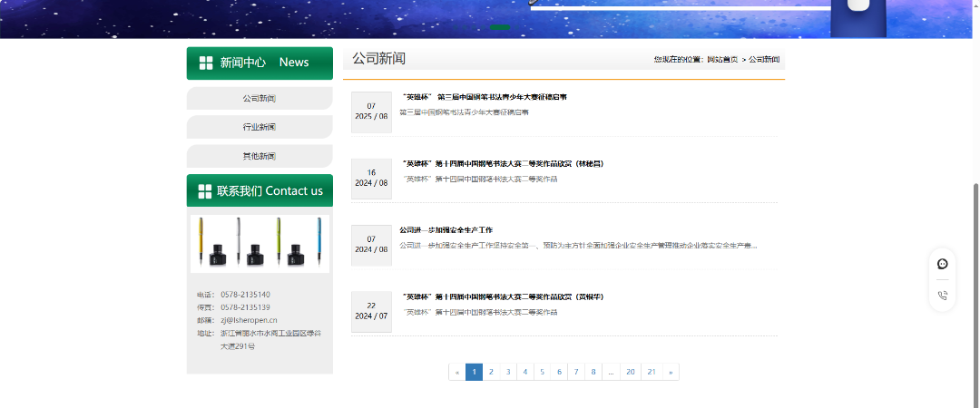980x408 pixels.
Task: Open the 第三届中国钢笔书法青少年大赛 news article
Action: (485, 97)
